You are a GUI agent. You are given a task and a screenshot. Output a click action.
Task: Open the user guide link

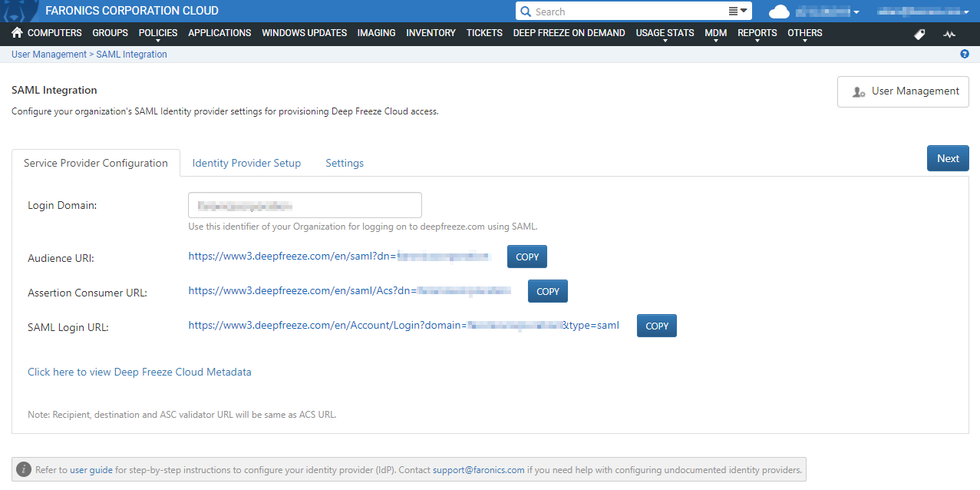[91, 469]
